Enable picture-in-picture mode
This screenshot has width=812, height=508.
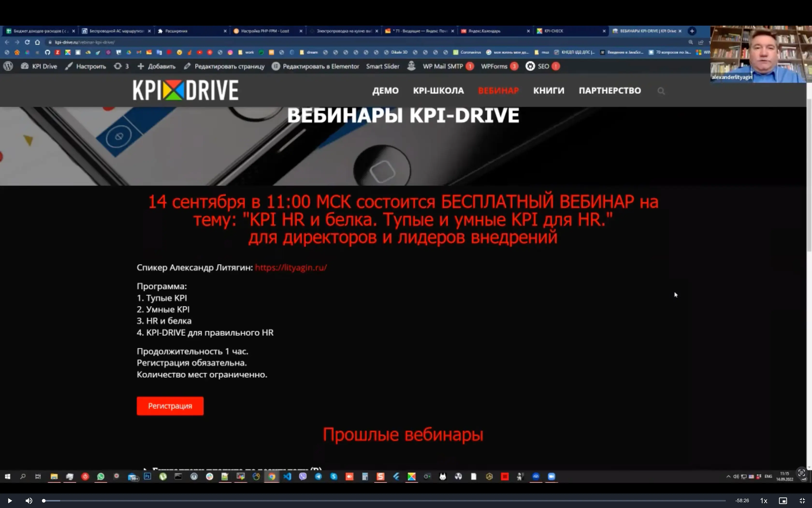tap(783, 501)
